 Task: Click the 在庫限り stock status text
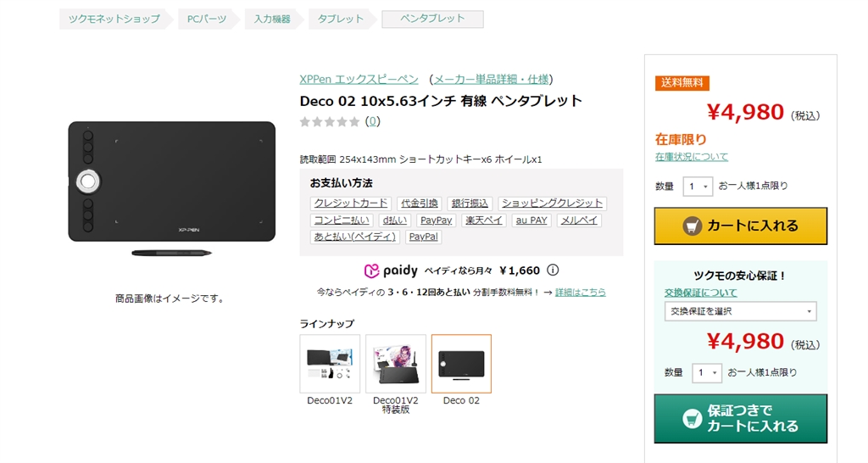[x=681, y=139]
